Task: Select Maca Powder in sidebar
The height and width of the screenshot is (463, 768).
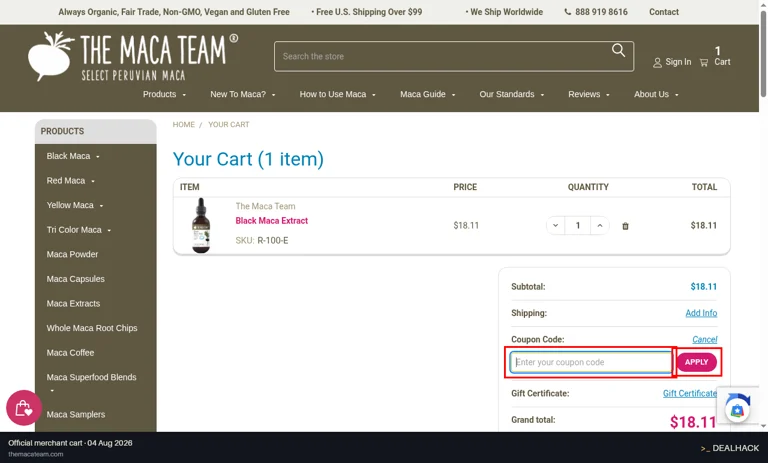Action: [x=72, y=254]
